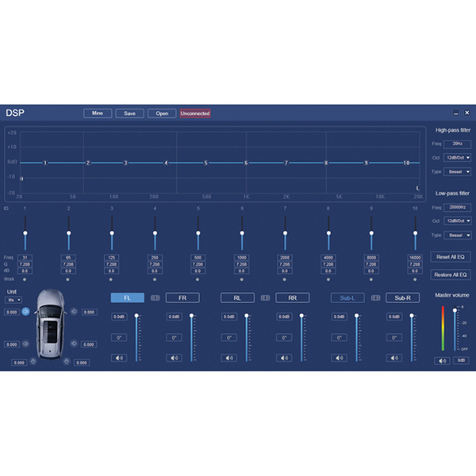Mute the FR channel speaker icon
The height and width of the screenshot is (476, 476).
173,358
